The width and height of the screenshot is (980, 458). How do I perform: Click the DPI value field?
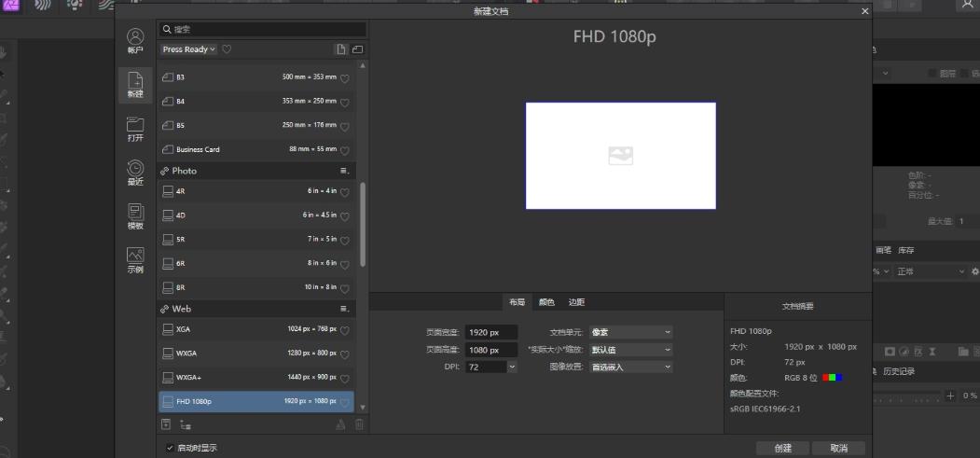tap(486, 368)
